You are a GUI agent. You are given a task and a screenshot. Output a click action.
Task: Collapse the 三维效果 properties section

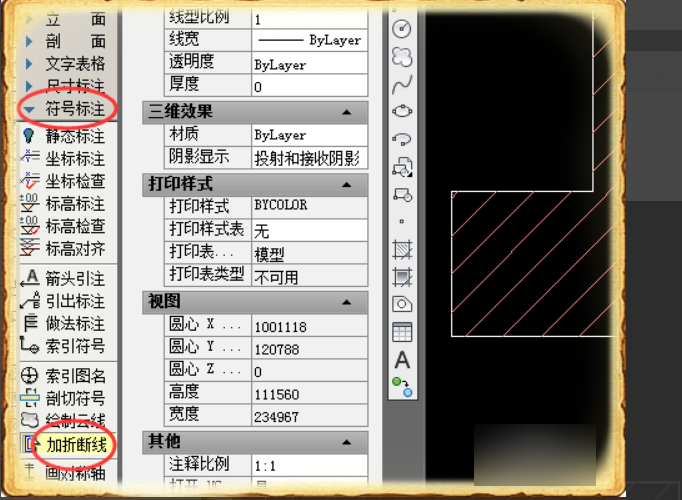[346, 112]
